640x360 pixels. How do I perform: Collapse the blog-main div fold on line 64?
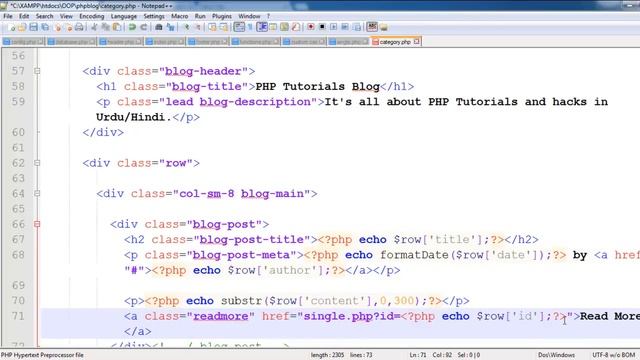click(37, 193)
